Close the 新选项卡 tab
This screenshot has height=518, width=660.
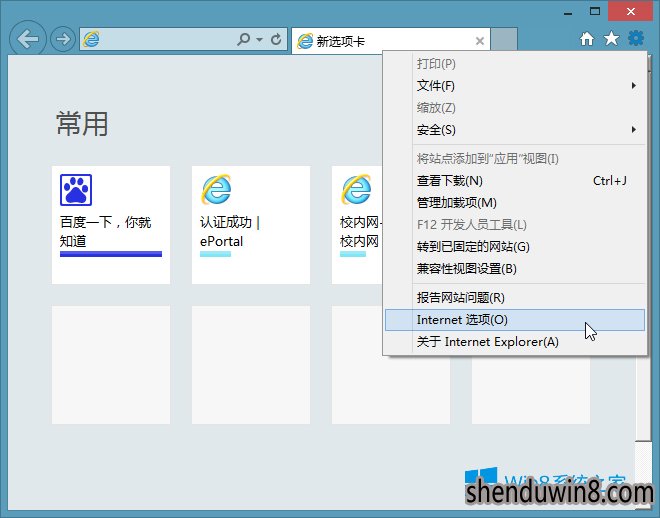pos(480,41)
